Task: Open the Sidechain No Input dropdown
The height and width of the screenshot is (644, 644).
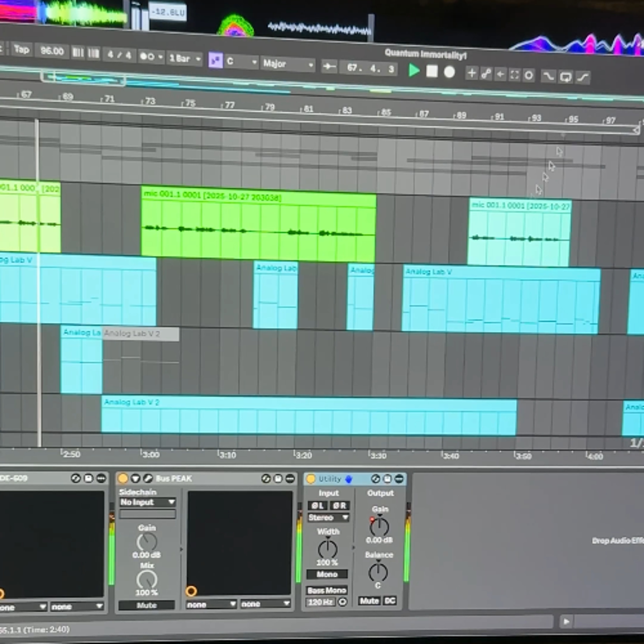Action: (147, 502)
